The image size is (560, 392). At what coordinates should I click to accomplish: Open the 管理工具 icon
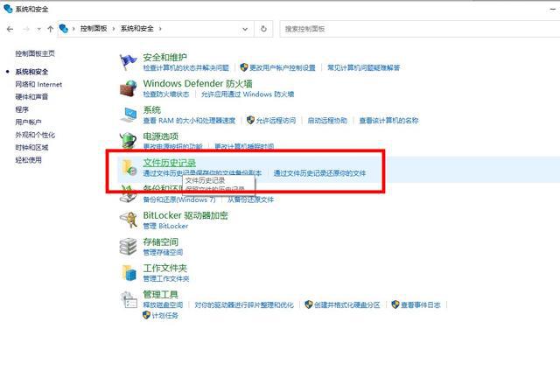pos(129,299)
